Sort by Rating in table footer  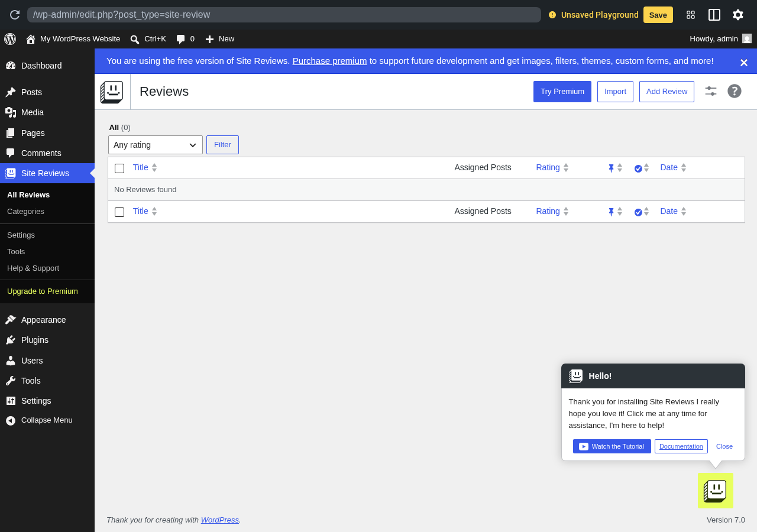(x=552, y=211)
